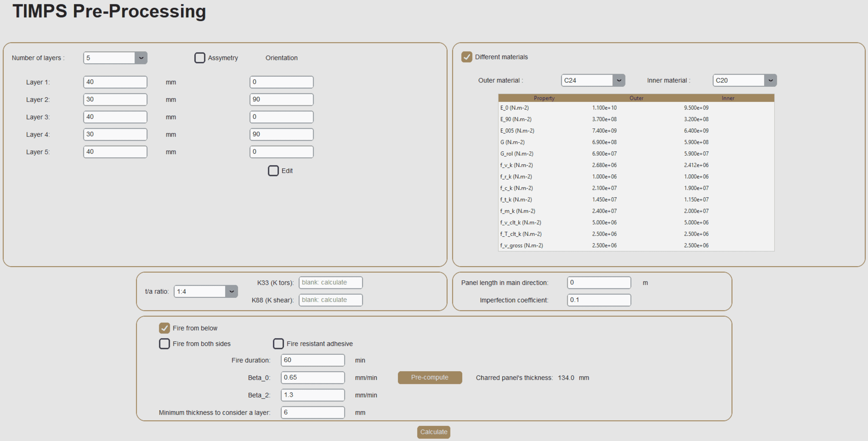Click the K88 (K shear) field
The width and height of the screenshot is (868, 441).
(x=331, y=300)
